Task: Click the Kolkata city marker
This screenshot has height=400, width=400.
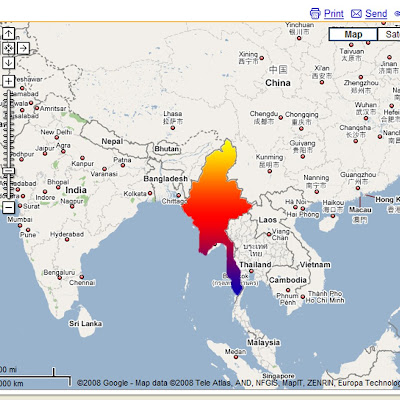Action: [150, 193]
